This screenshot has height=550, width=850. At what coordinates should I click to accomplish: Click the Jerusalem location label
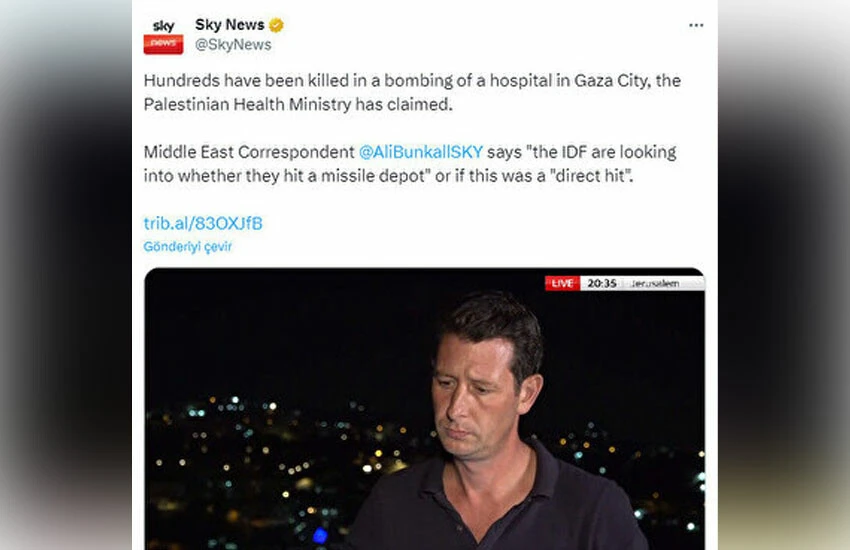[x=655, y=283]
